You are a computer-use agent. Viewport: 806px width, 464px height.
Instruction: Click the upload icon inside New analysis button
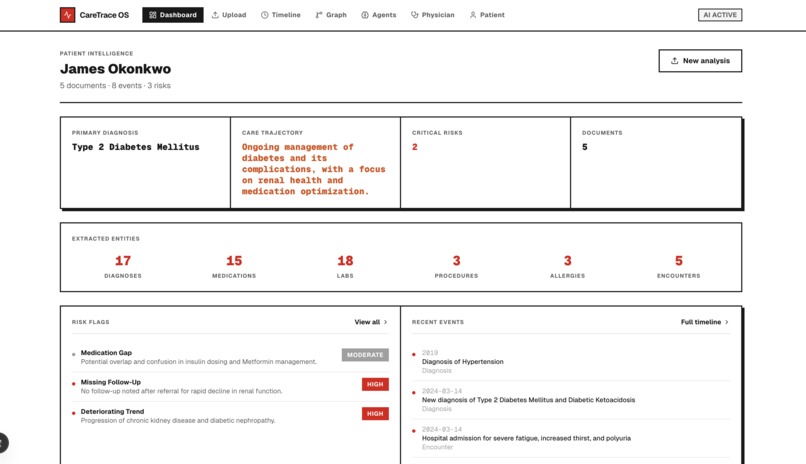674,61
